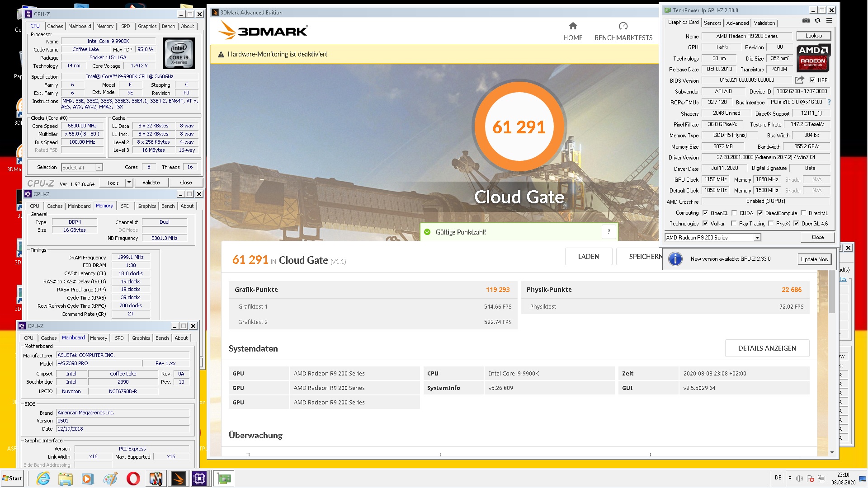Show hidden tray icons arrow

[x=790, y=478]
